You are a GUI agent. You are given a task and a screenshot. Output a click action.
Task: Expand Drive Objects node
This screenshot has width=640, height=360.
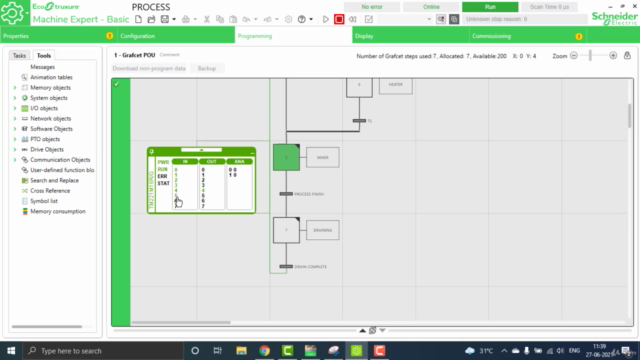(15, 149)
